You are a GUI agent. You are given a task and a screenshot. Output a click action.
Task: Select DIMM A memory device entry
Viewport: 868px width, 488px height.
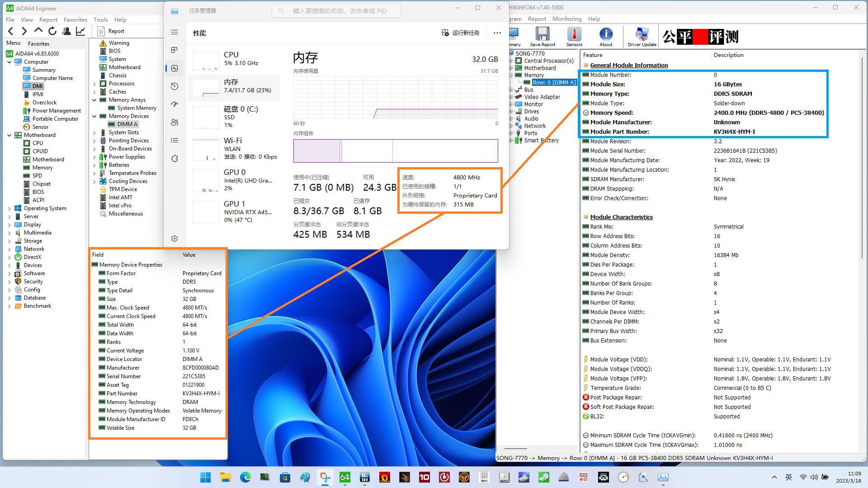[127, 124]
